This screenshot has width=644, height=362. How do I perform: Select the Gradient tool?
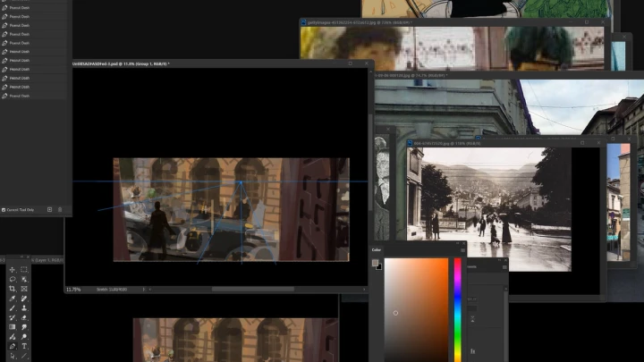pos(13,327)
